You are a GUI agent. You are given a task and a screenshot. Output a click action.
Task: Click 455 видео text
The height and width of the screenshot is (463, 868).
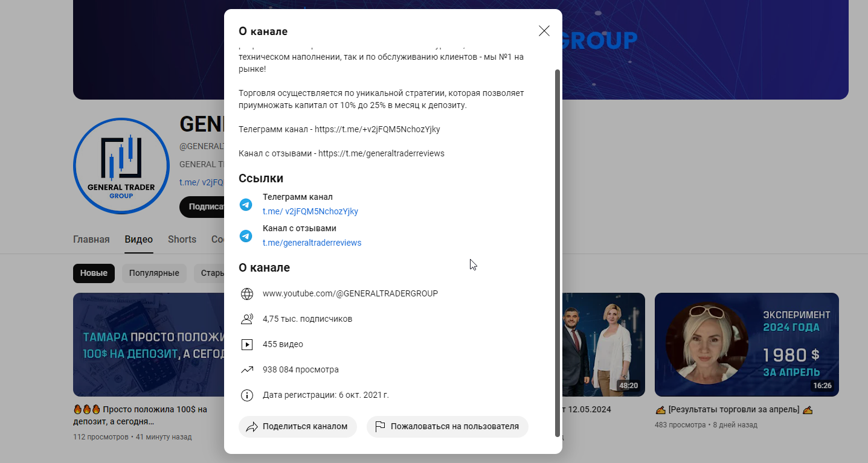tap(283, 344)
